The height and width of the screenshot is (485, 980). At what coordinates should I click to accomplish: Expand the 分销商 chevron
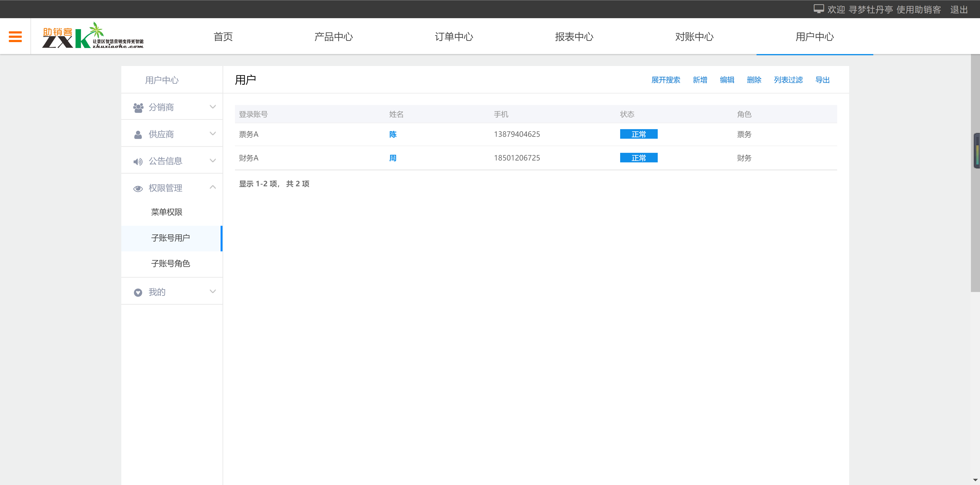tap(213, 107)
